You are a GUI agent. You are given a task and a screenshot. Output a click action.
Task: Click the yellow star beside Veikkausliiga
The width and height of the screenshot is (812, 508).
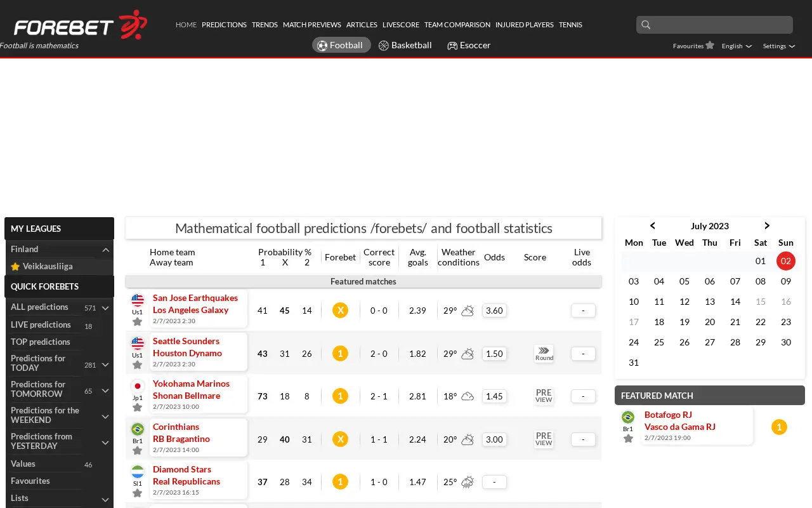pos(15,267)
